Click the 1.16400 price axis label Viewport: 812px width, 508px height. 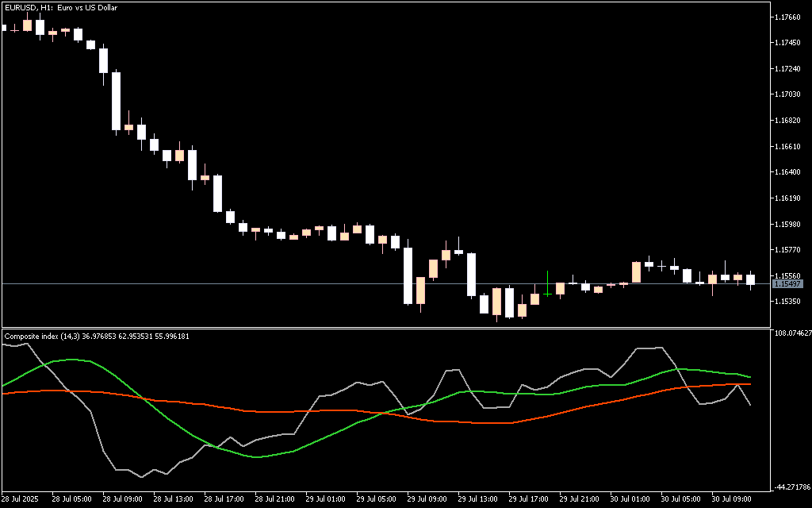[x=787, y=172]
